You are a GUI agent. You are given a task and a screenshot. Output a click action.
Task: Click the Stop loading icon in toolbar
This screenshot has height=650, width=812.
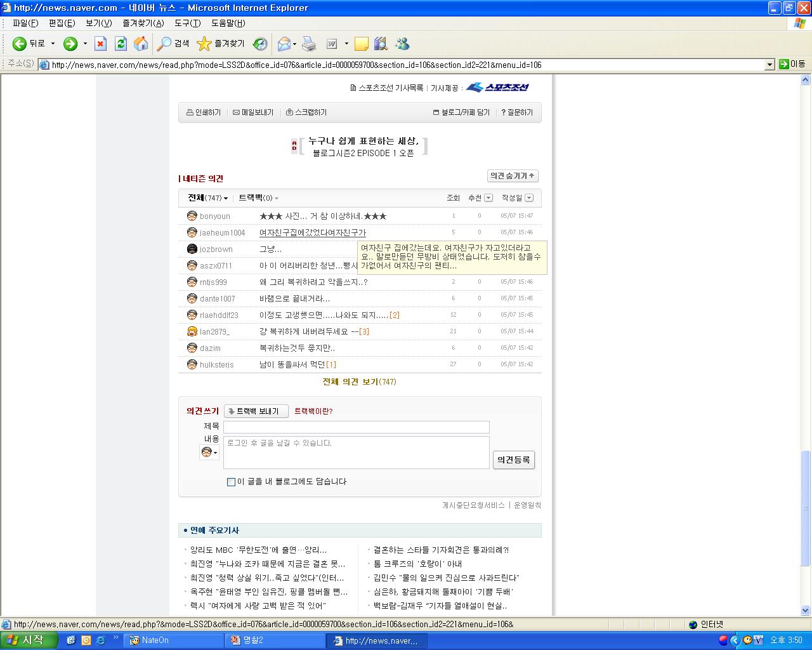100,44
